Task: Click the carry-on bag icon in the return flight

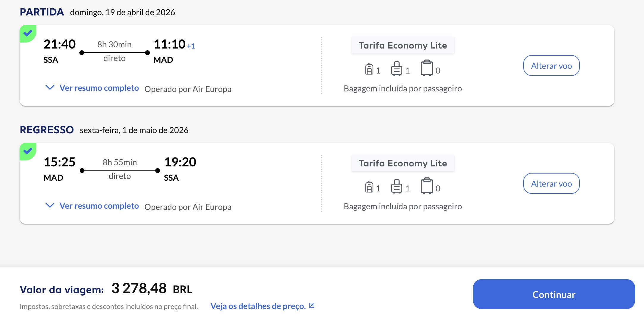Action: 397,187
